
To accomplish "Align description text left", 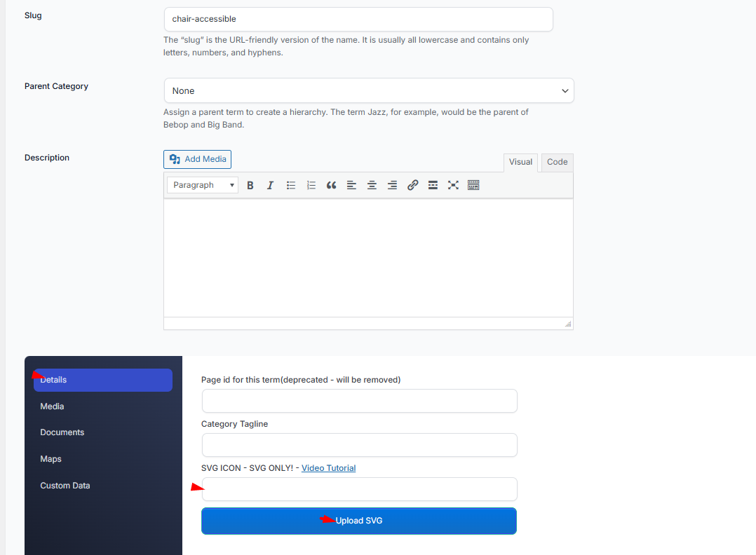I will click(x=351, y=185).
